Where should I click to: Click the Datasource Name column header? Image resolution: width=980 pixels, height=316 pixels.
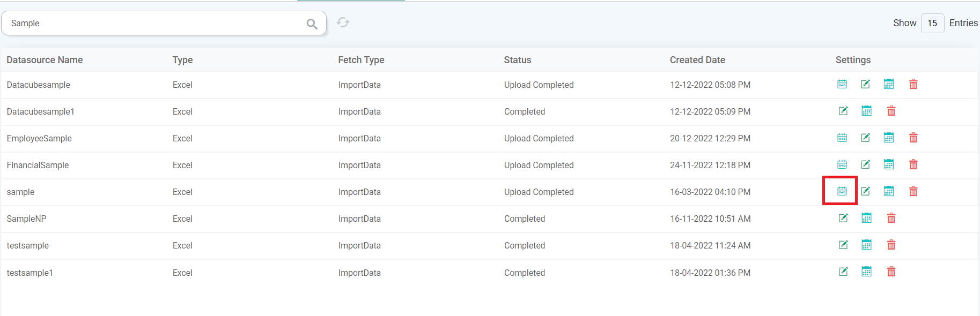tap(45, 60)
